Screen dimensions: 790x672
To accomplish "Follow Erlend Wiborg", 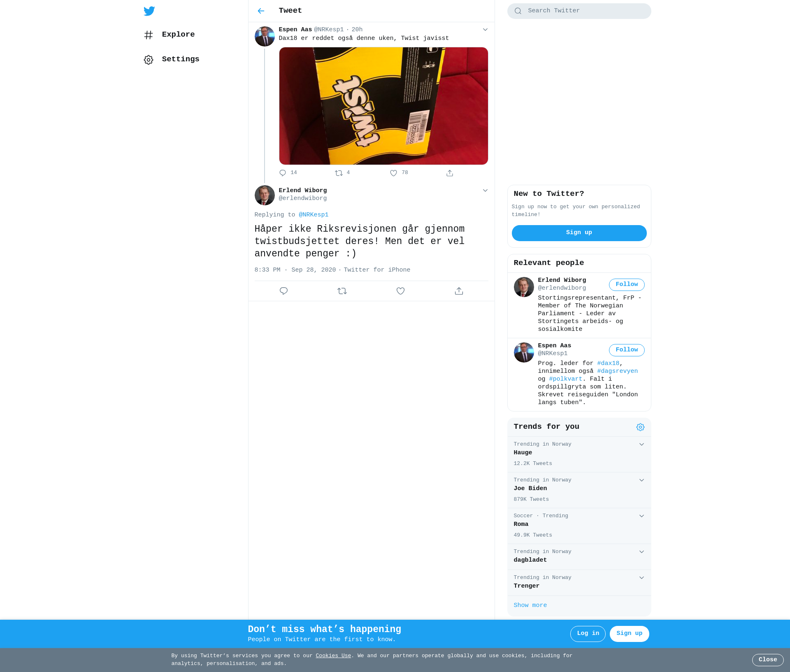I will (627, 285).
